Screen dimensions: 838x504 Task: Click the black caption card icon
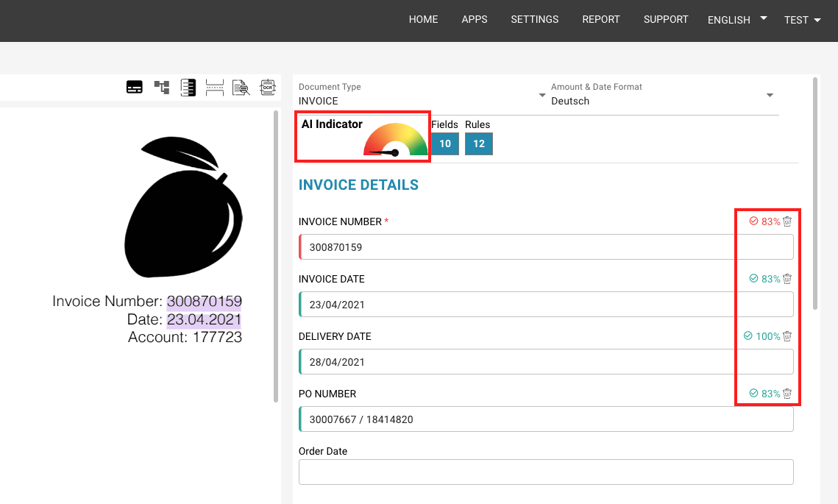pyautogui.click(x=135, y=87)
